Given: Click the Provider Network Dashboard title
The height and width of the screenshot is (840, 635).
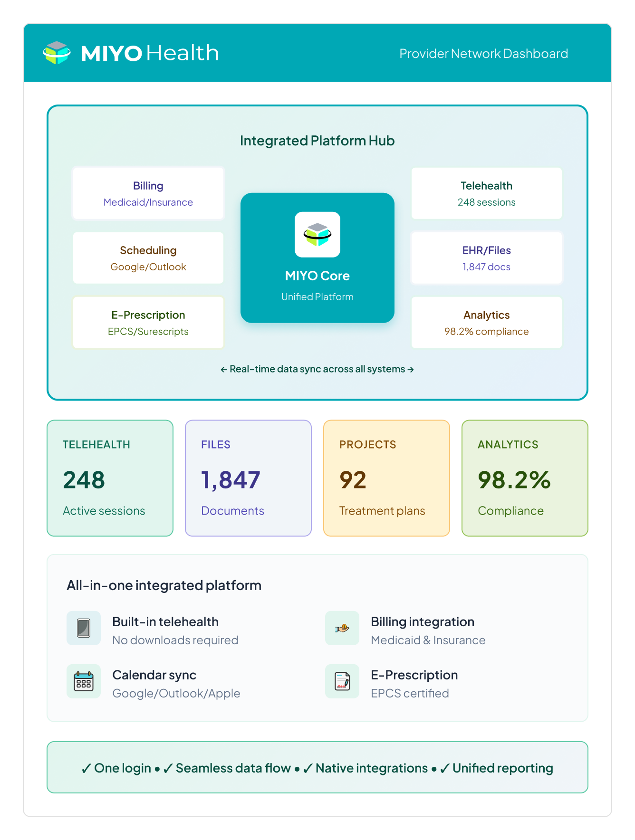Looking at the screenshot, I should 483,54.
